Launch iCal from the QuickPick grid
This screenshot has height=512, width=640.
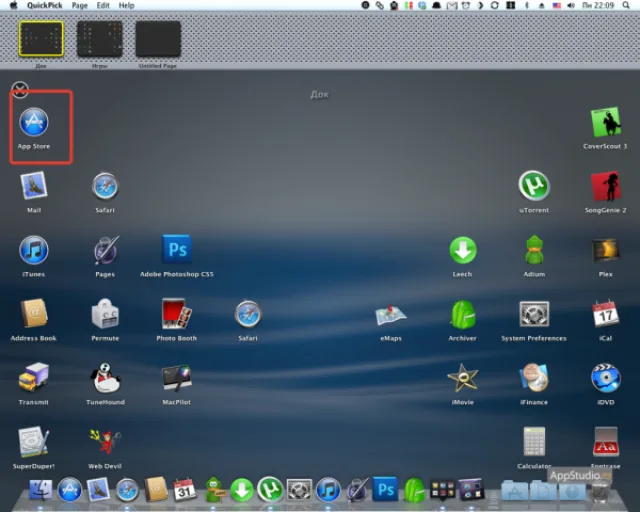tap(606, 314)
